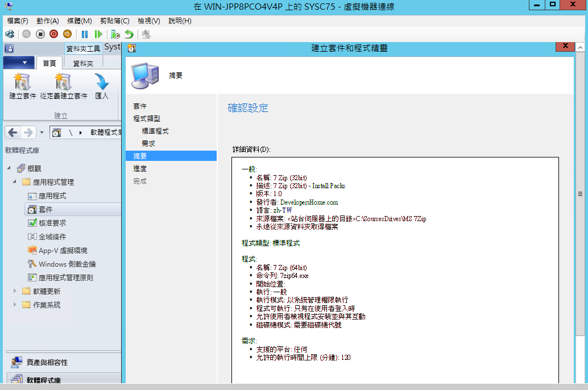The width and height of the screenshot is (588, 390).
Task: Open the 檔案(F) menu
Action: pos(18,21)
